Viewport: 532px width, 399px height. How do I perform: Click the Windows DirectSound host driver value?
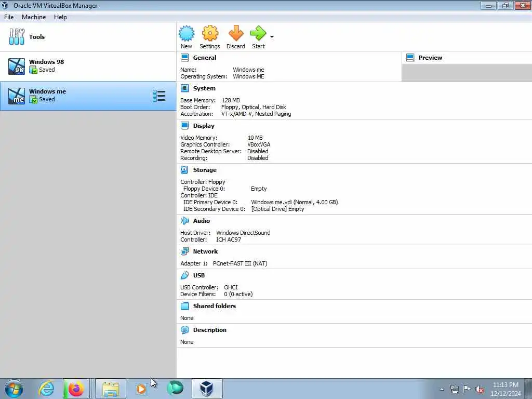pos(243,233)
